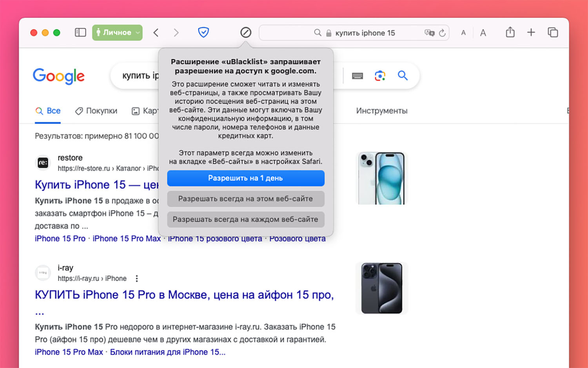
Task: Click the restore site favicon
Action: [x=43, y=163]
